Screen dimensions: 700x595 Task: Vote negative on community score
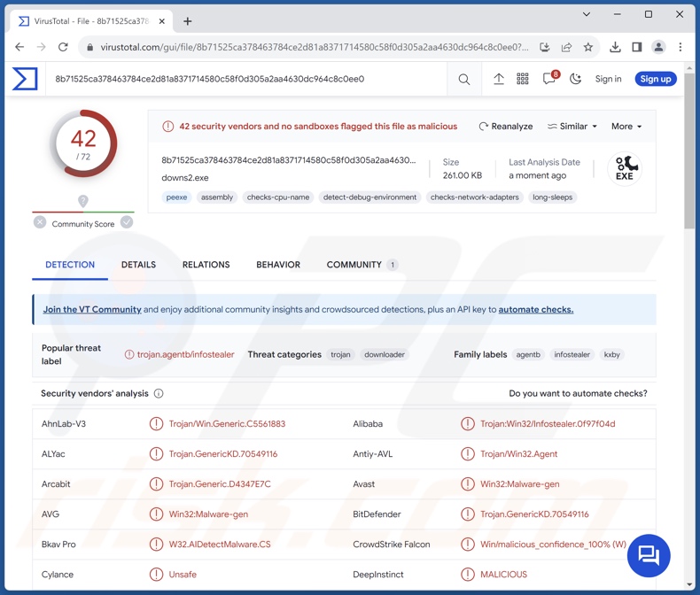point(40,222)
